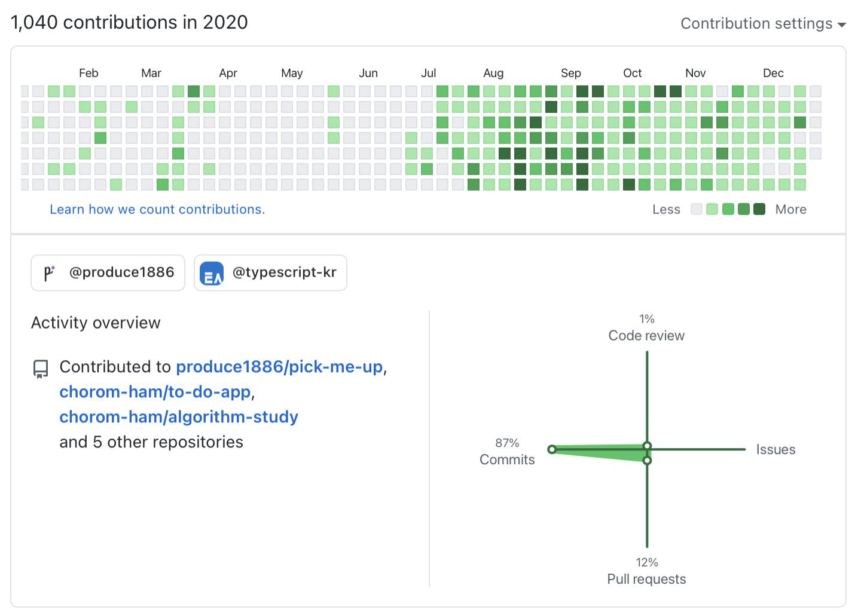Screen dimensions: 858x616
Task: Click the Sep month label on calendar
Action: point(570,73)
